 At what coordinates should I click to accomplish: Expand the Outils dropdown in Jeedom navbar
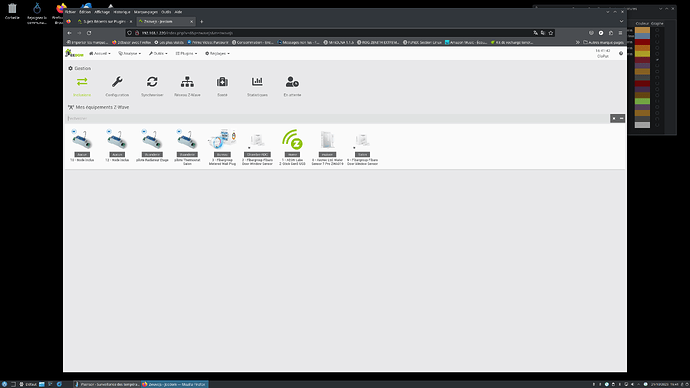click(158, 53)
